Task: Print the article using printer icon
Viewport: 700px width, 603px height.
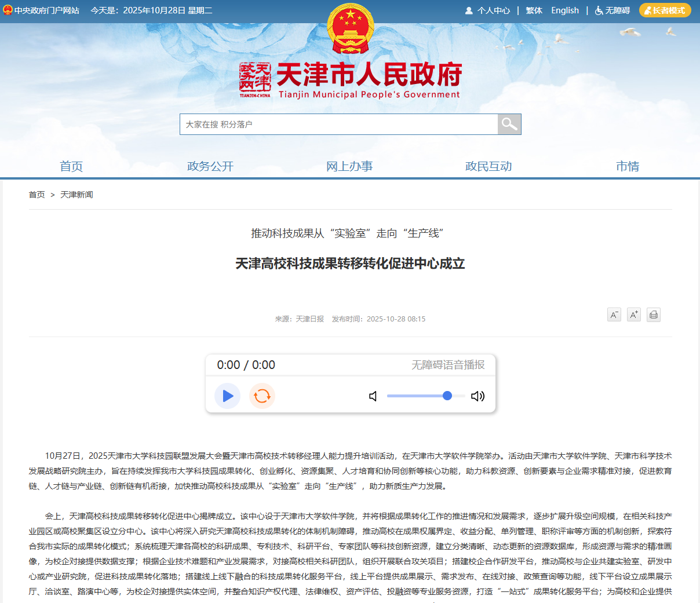Action: [654, 315]
